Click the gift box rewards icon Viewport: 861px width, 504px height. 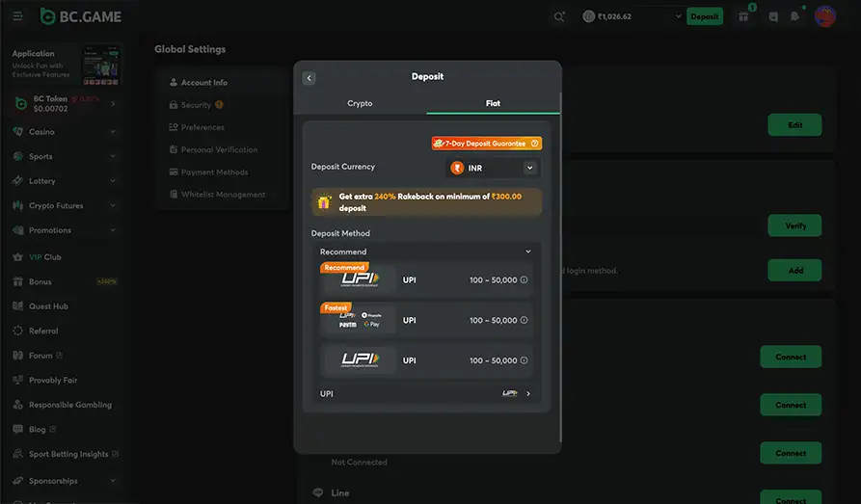point(743,16)
